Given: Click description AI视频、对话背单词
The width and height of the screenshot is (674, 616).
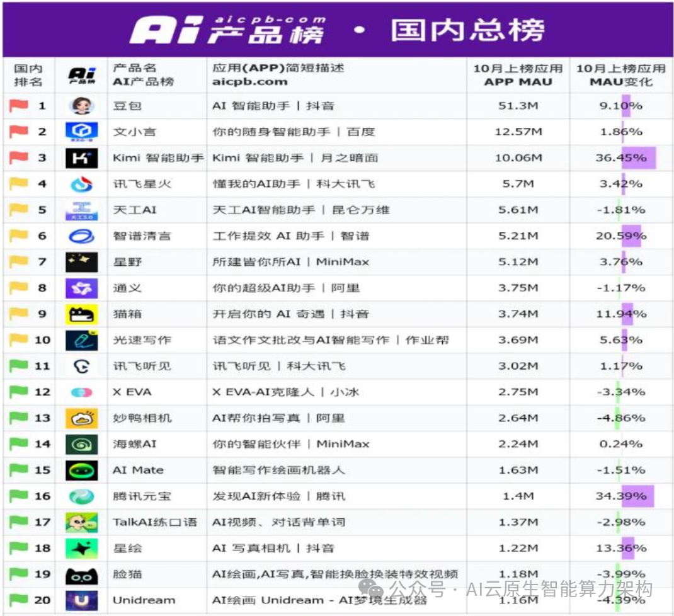Looking at the screenshot, I should (x=278, y=522).
